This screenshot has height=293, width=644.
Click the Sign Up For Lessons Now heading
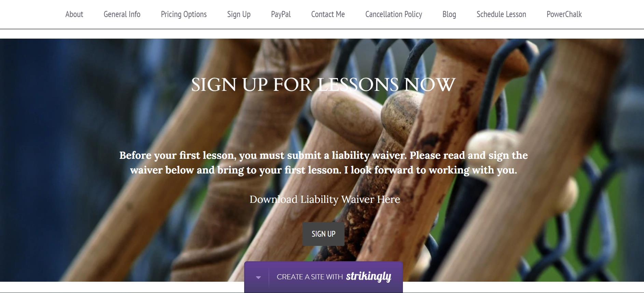pyautogui.click(x=323, y=85)
